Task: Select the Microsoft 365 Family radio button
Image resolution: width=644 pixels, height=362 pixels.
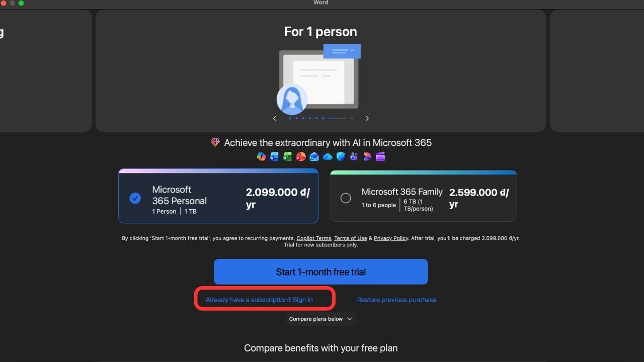Action: click(x=346, y=198)
